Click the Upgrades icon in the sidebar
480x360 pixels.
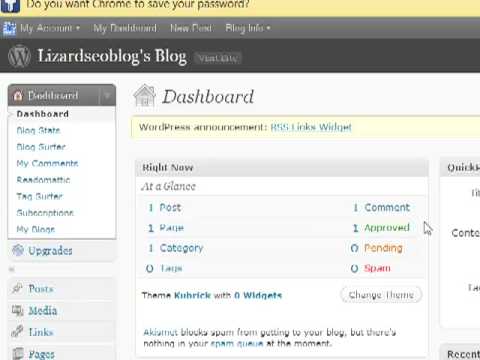point(18,250)
